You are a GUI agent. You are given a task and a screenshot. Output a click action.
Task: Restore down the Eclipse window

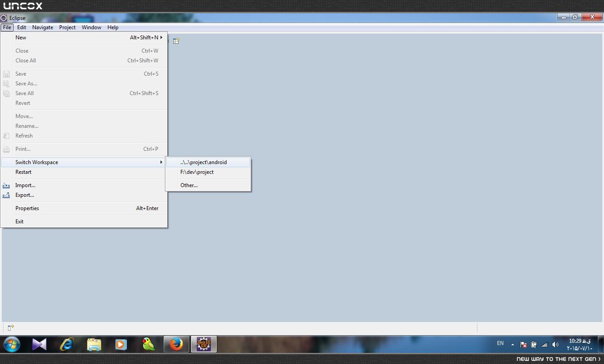(575, 17)
